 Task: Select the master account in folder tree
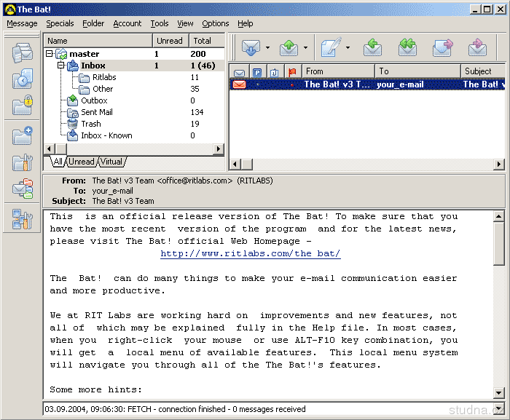pyautogui.click(x=84, y=54)
